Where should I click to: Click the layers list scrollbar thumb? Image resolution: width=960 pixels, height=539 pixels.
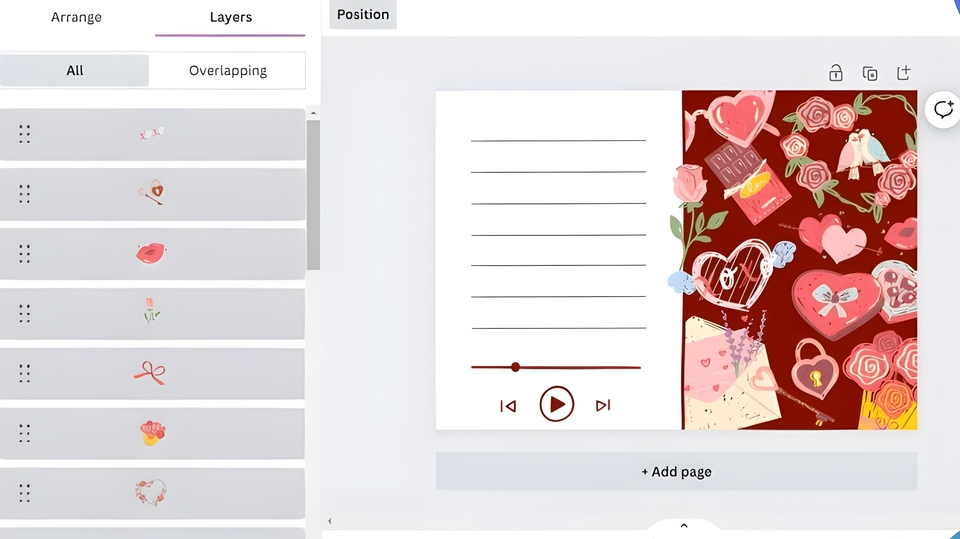[313, 194]
